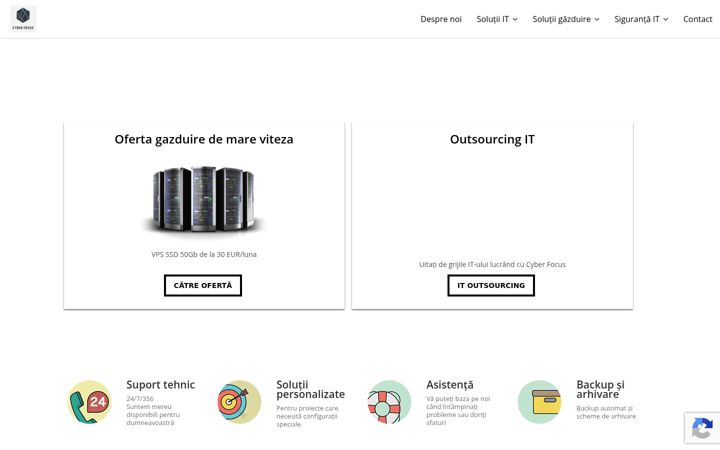Click the Asistență heading
The width and height of the screenshot is (720, 450).
click(450, 385)
